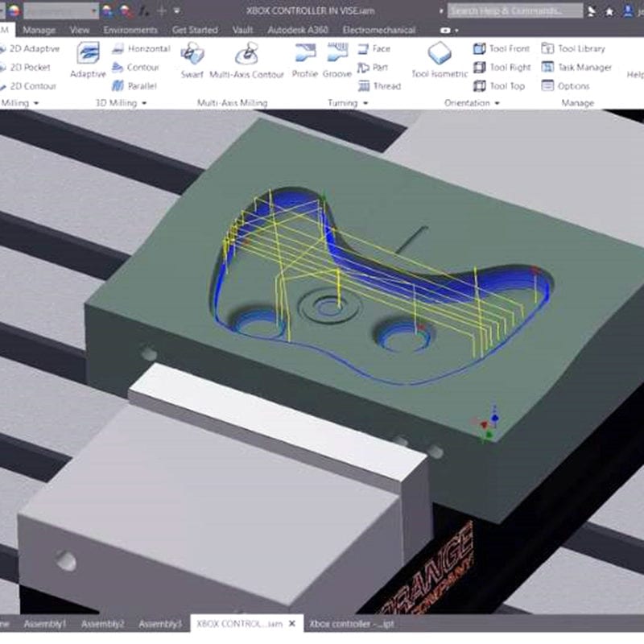Choose the turning Groove tool
The height and width of the screenshot is (644, 644).
[x=337, y=60]
